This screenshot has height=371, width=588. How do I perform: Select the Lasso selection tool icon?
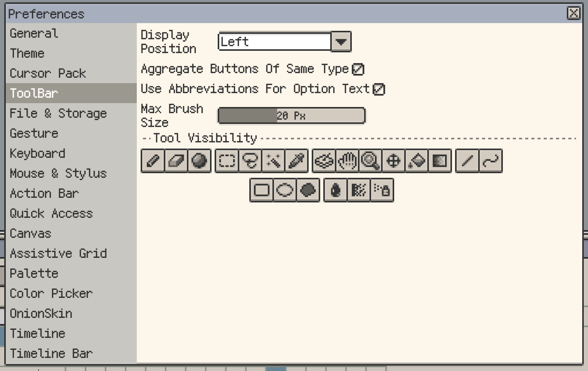tap(250, 161)
